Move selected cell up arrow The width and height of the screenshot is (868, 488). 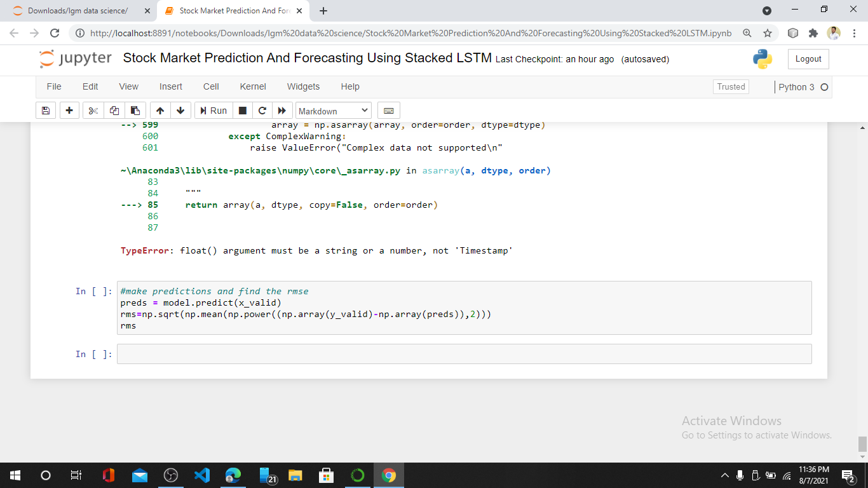click(160, 111)
